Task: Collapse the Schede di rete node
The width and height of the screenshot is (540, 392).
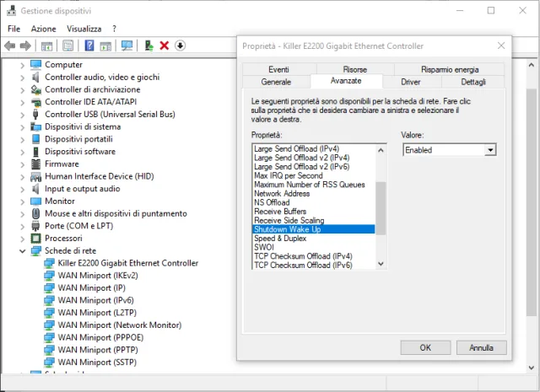Action: 23,251
